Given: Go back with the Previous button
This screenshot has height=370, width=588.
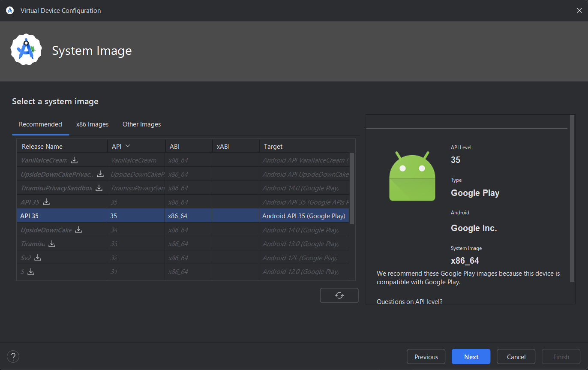Looking at the screenshot, I should pos(426,357).
